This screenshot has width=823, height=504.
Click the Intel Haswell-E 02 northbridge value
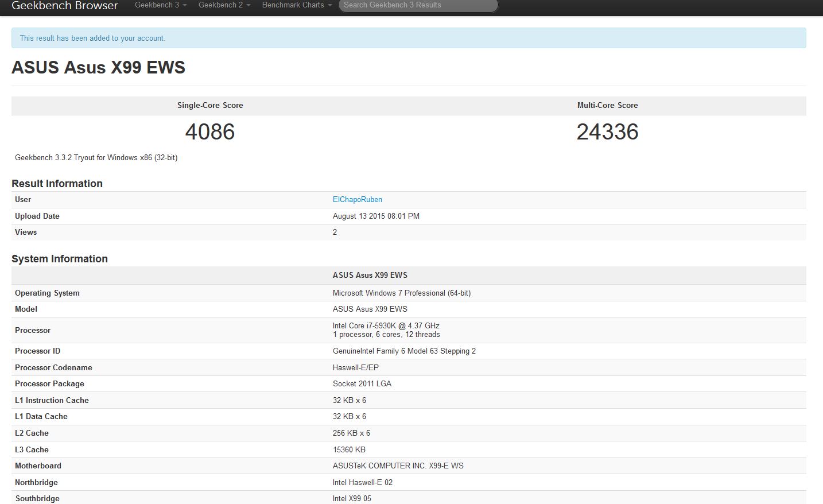[363, 482]
